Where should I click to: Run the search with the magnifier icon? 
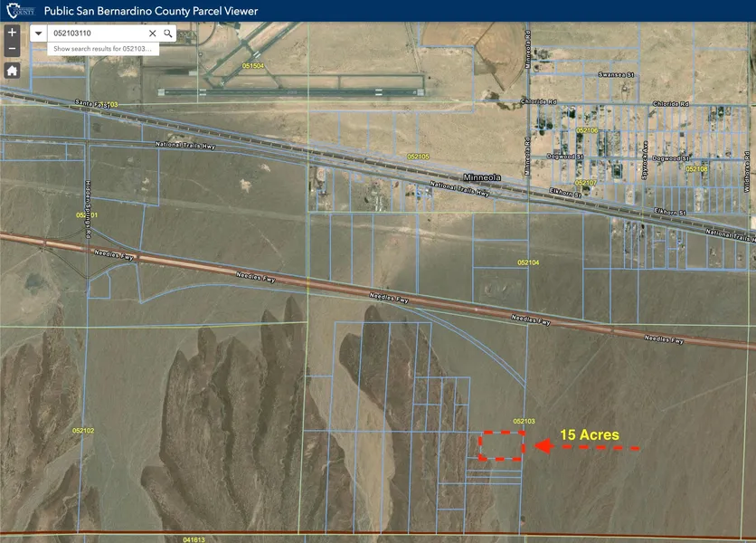(x=168, y=33)
